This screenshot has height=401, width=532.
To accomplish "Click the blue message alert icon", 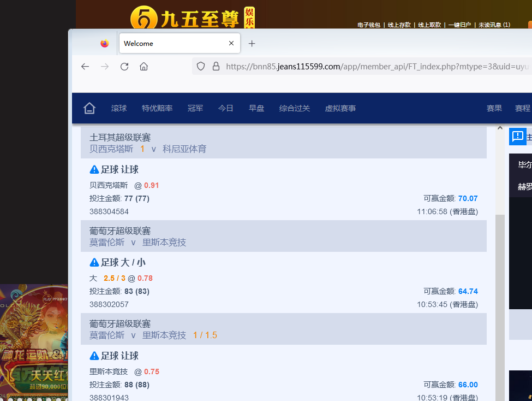I will tap(518, 136).
